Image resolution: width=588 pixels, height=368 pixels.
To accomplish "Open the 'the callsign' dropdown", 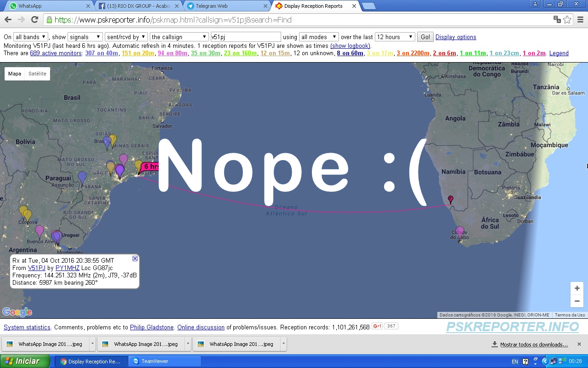I will point(179,37).
